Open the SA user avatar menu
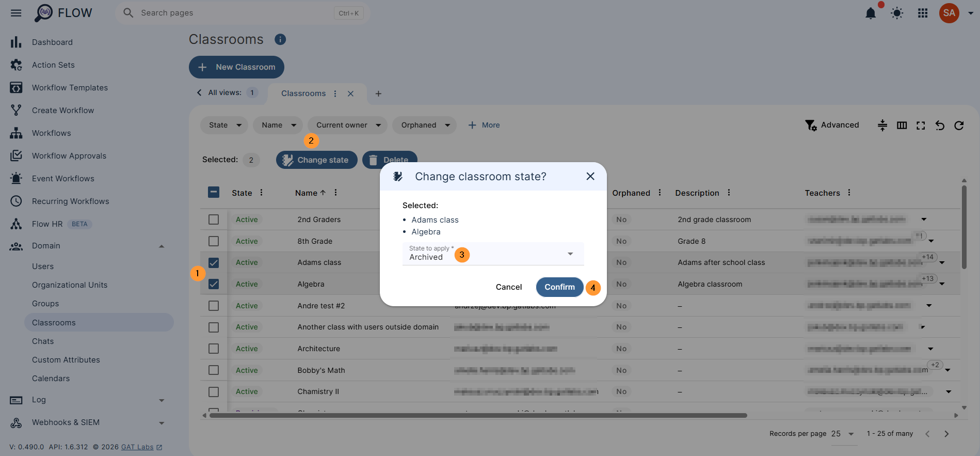 click(x=949, y=13)
